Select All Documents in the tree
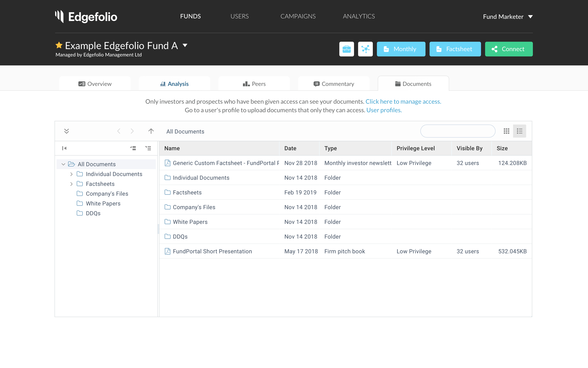 tap(96, 164)
